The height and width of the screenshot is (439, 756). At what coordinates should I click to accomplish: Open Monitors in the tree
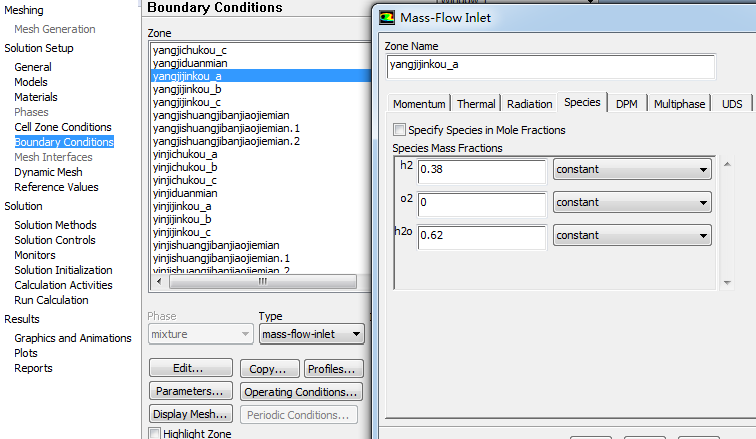35,255
